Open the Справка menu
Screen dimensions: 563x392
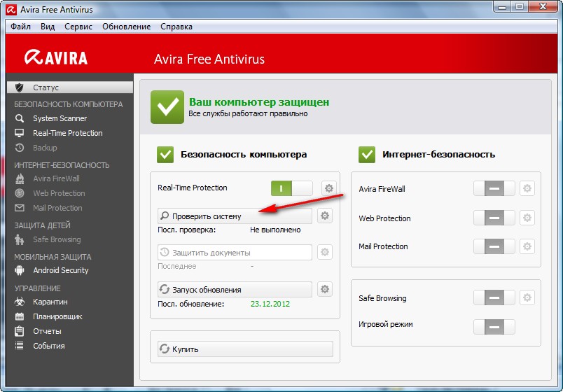coord(176,27)
